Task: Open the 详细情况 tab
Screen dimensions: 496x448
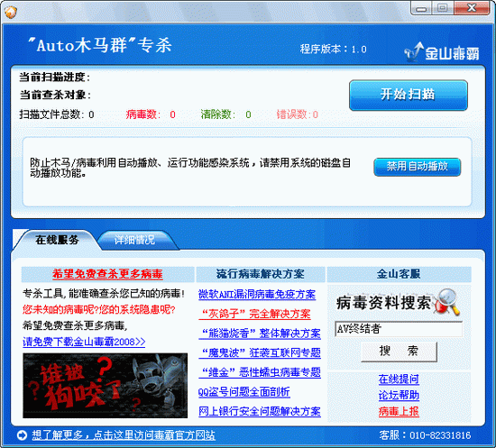Action: 134,241
